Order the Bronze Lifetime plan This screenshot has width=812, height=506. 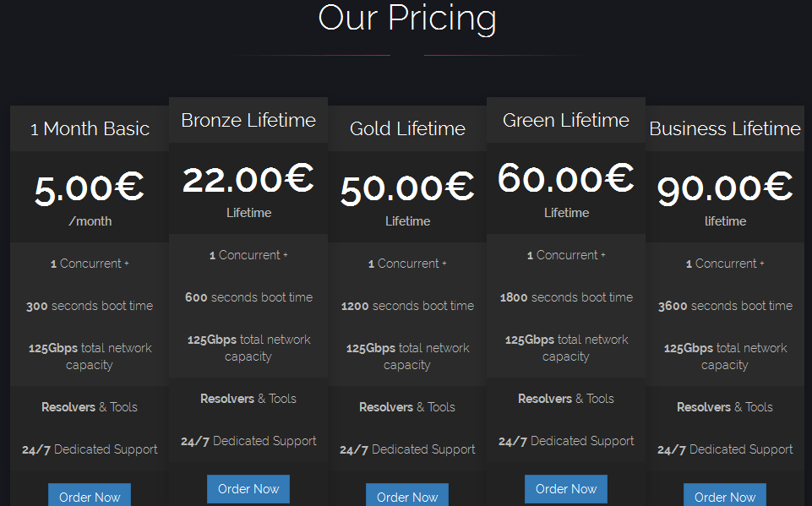[x=248, y=489]
